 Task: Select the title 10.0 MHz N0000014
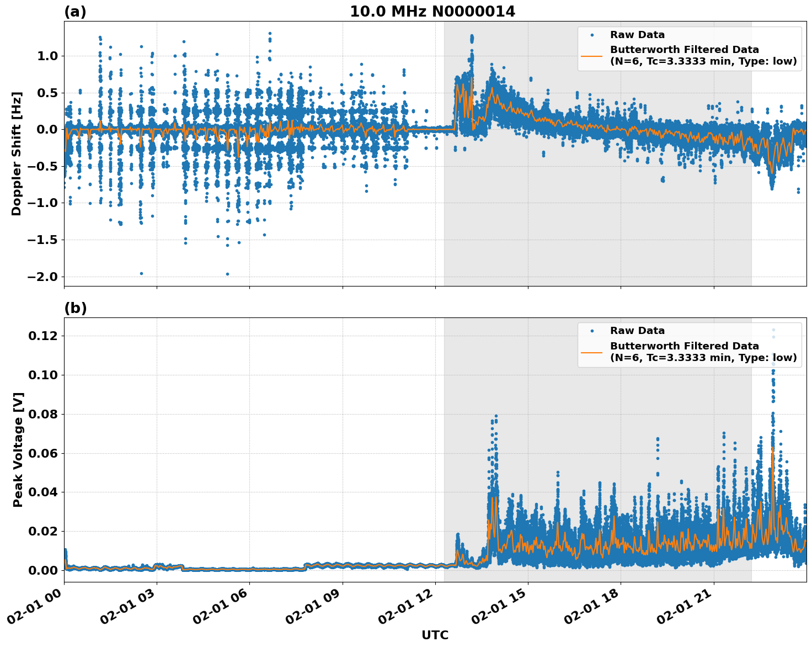click(433, 10)
